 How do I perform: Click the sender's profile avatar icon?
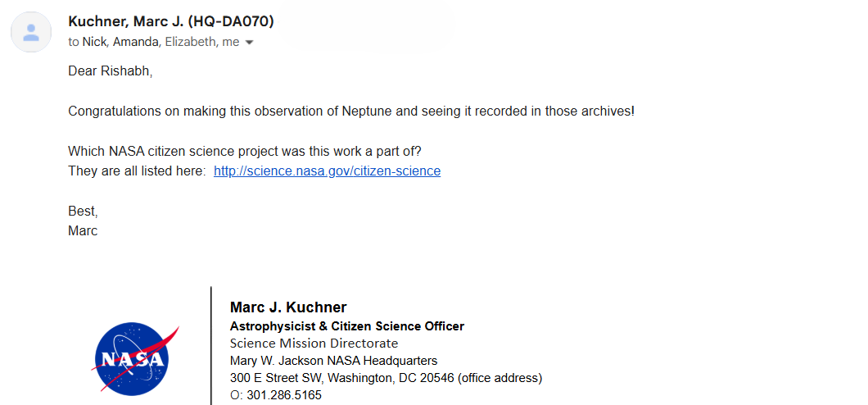(x=31, y=33)
